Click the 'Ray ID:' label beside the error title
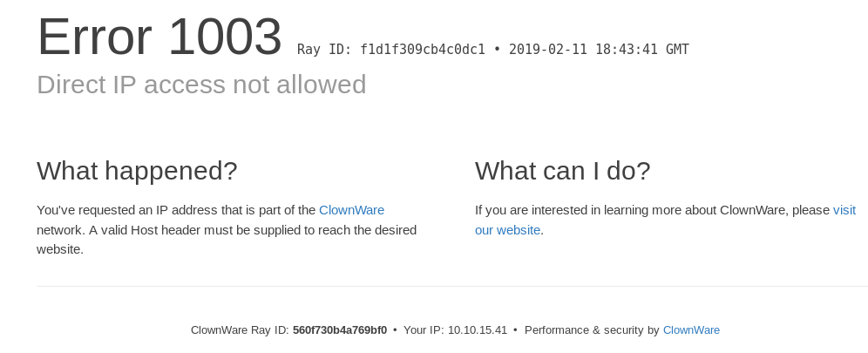This screenshot has width=868, height=353. coord(324,50)
